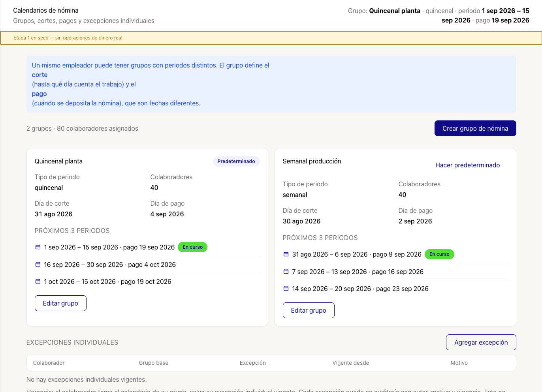Make Semanal producción the default group
Viewport: 542px width, 392px height.
[x=468, y=165]
